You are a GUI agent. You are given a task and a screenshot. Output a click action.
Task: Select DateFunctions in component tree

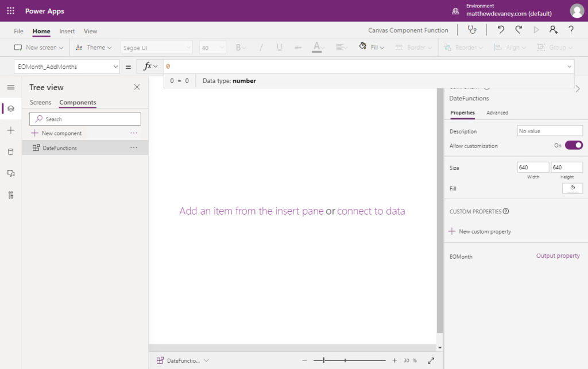point(85,147)
